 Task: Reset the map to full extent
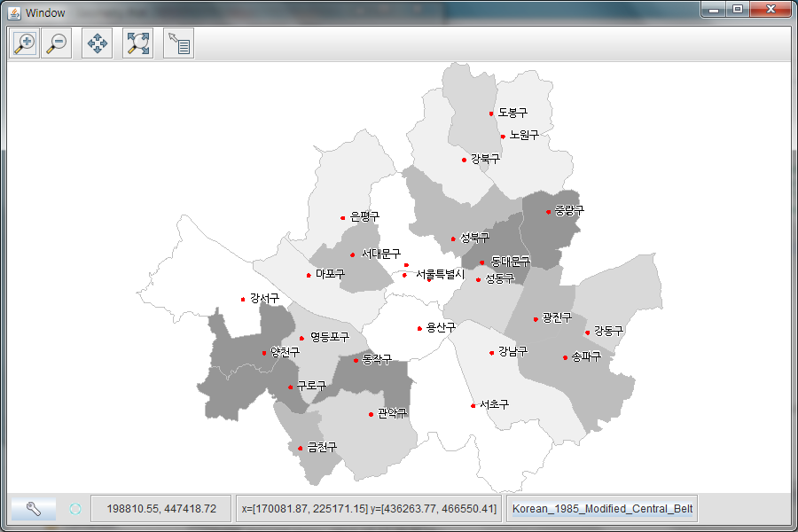pyautogui.click(x=136, y=43)
